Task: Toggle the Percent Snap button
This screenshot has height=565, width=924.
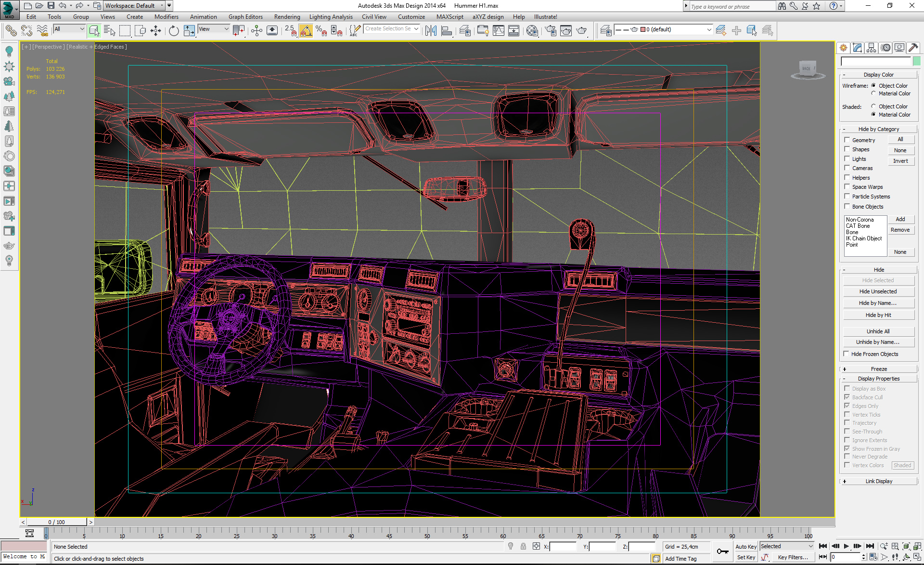Action: pos(321,31)
